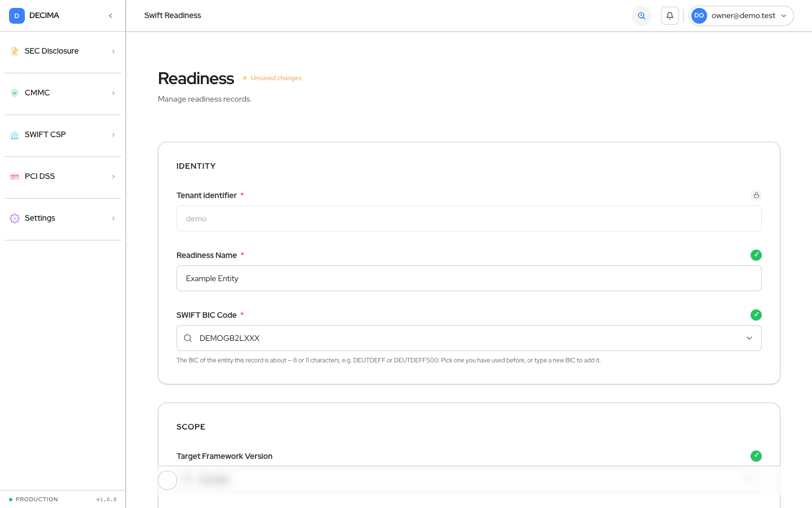Image resolution: width=812 pixels, height=508 pixels.
Task: Click the green check beside SWIFT BIC Code
Action: click(x=756, y=315)
